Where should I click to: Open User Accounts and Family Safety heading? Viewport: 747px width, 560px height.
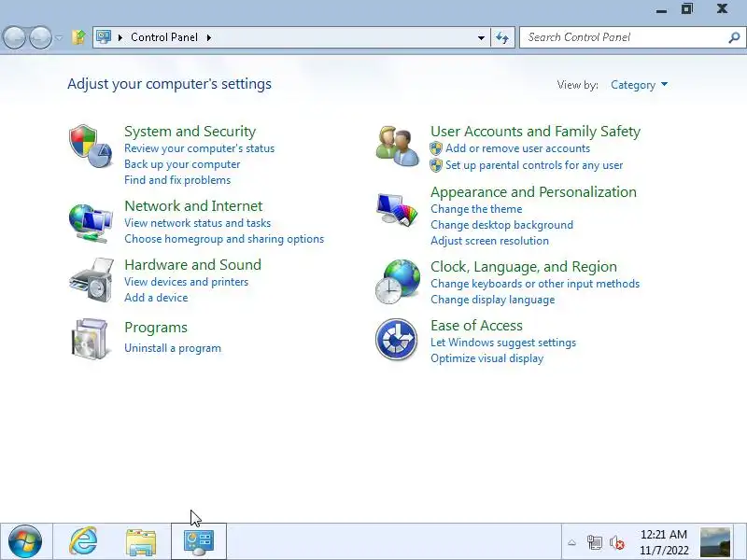(x=535, y=131)
